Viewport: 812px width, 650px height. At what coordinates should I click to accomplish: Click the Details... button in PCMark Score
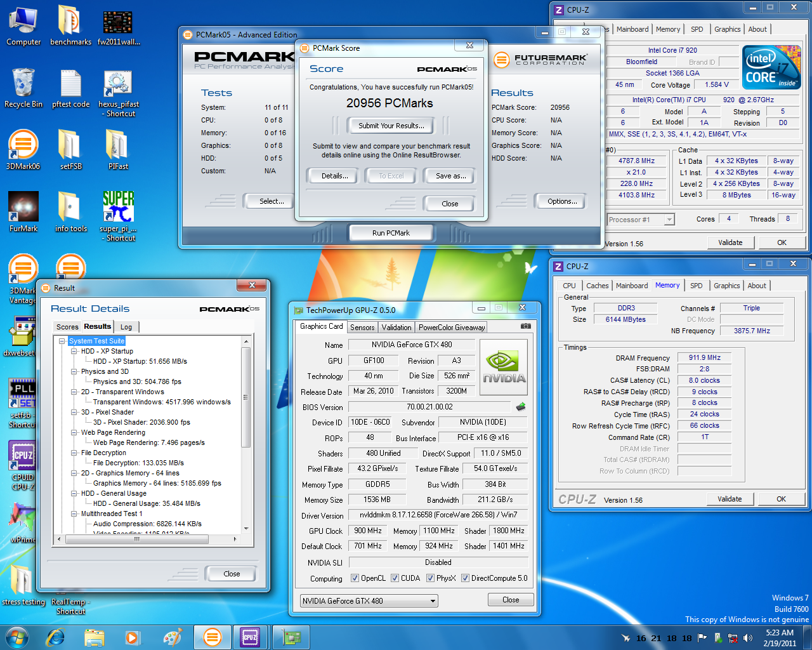coord(334,176)
